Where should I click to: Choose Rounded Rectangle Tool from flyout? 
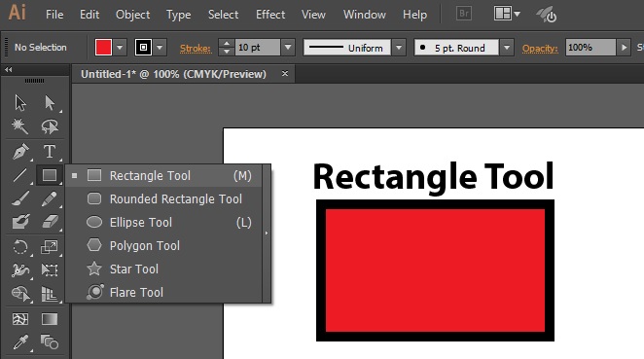coord(163,199)
